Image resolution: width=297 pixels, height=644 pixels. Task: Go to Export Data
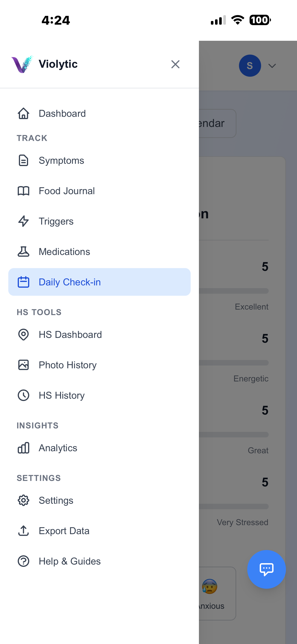(x=64, y=530)
